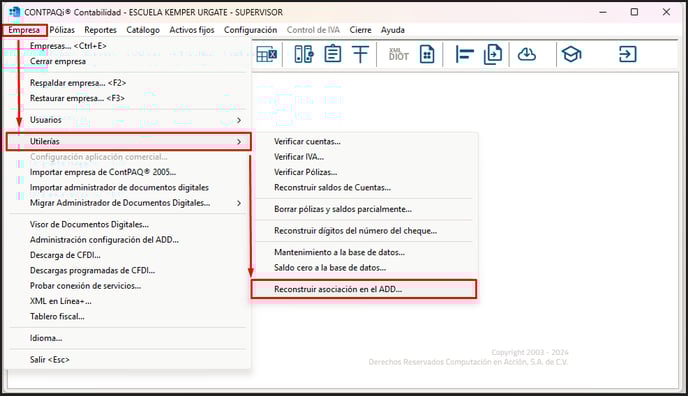This screenshot has width=688, height=396.
Task: Choose Reconstruir saldos de Cuentas...
Action: [365, 187]
